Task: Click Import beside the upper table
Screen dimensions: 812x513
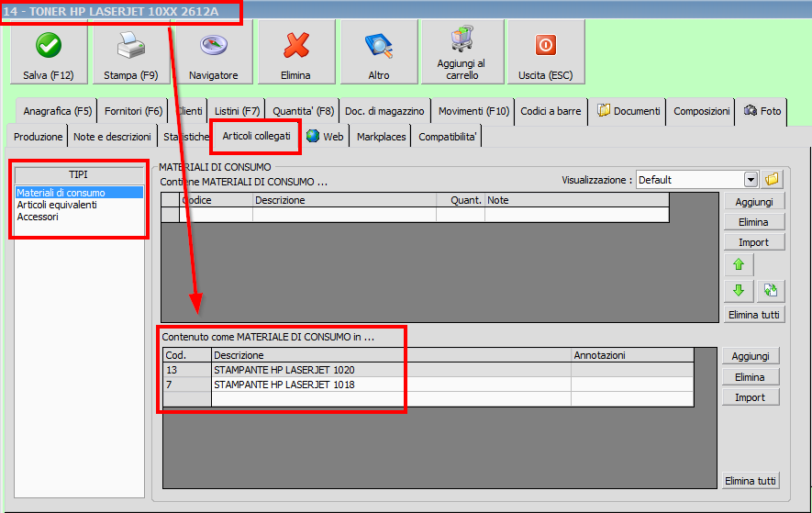Action: pyautogui.click(x=754, y=242)
